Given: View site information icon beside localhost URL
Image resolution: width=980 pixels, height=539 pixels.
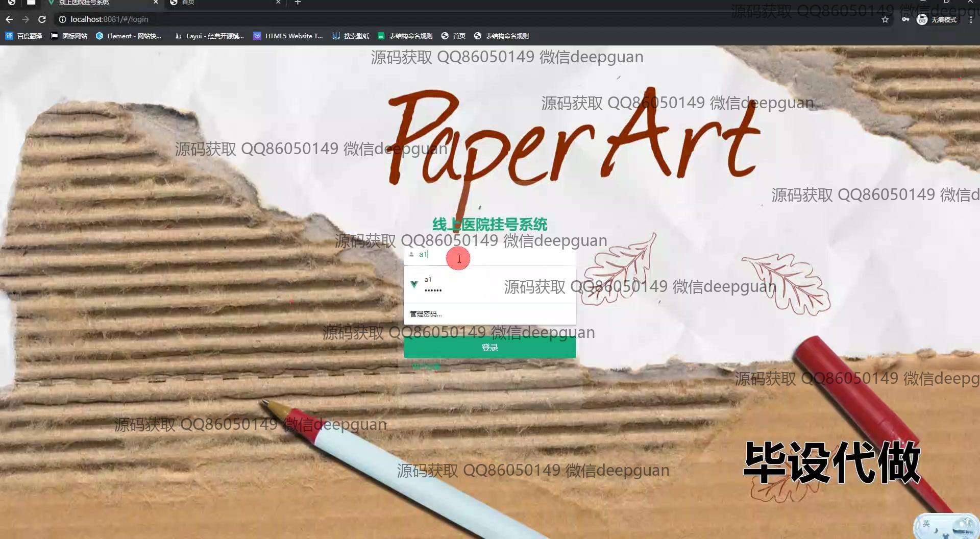Looking at the screenshot, I should 62,19.
